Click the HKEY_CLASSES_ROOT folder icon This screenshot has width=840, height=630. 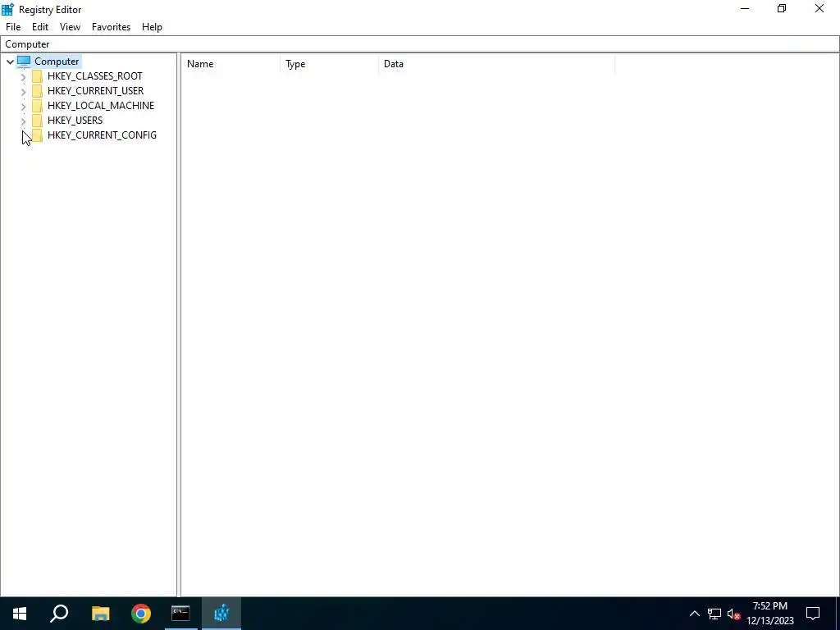pyautogui.click(x=37, y=76)
